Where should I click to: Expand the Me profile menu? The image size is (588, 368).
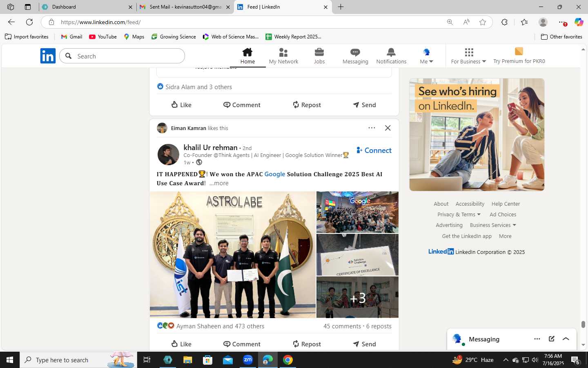[426, 56]
